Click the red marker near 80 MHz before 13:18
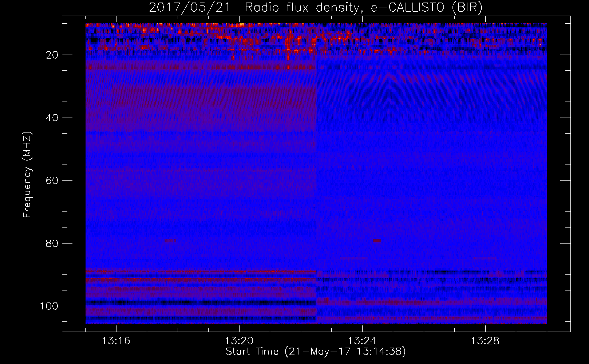Image resolution: width=589 pixels, height=364 pixels. tap(170, 240)
